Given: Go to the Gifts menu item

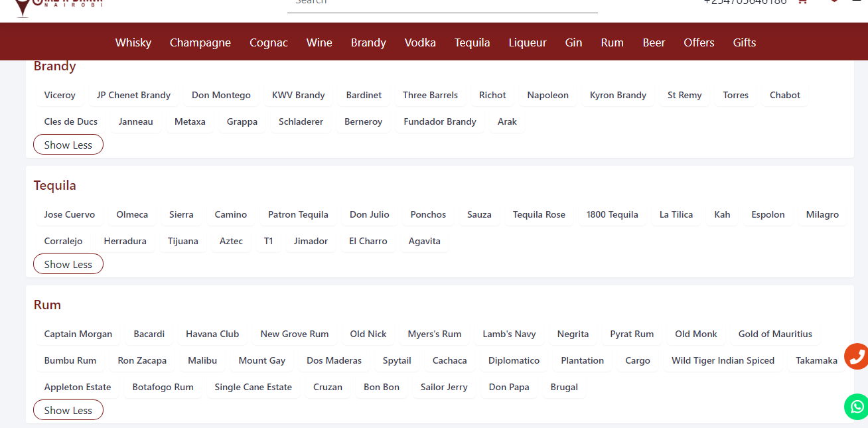Looking at the screenshot, I should tap(745, 42).
